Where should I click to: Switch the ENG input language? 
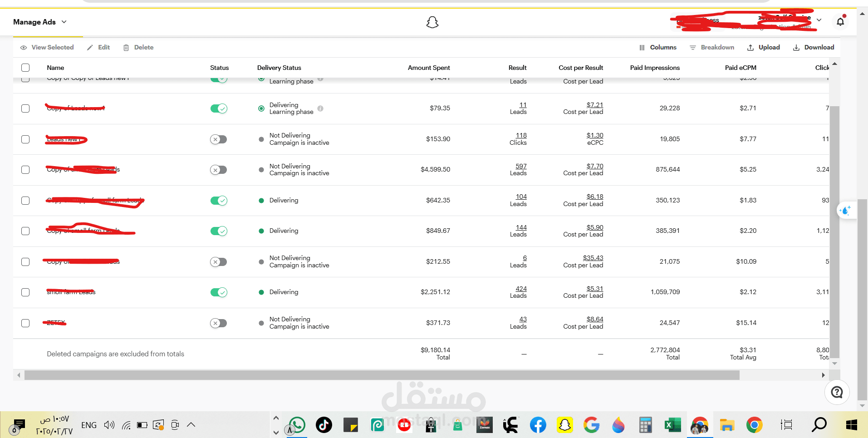tap(89, 425)
